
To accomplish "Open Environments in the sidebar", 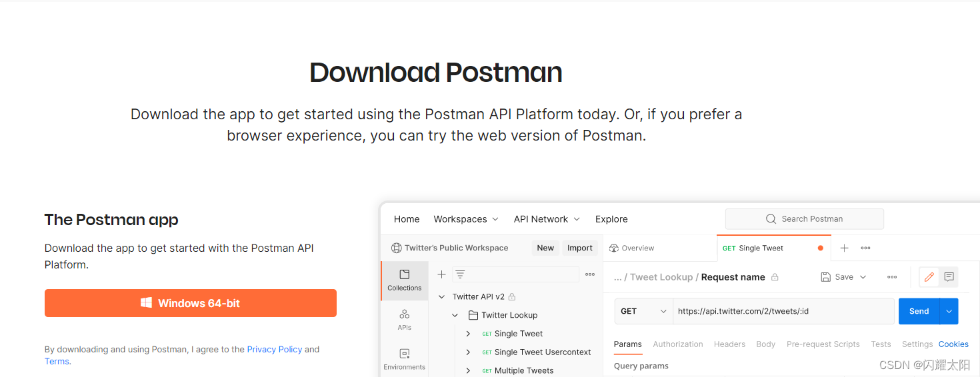I will (x=405, y=359).
